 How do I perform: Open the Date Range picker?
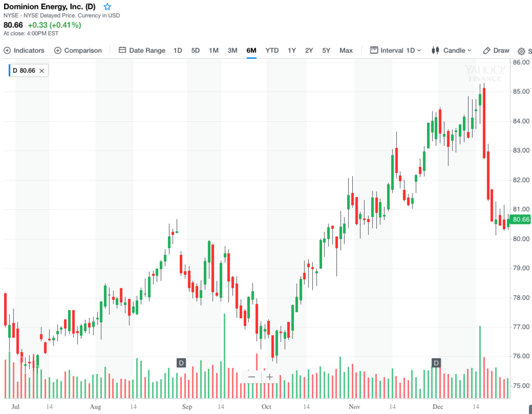click(142, 50)
